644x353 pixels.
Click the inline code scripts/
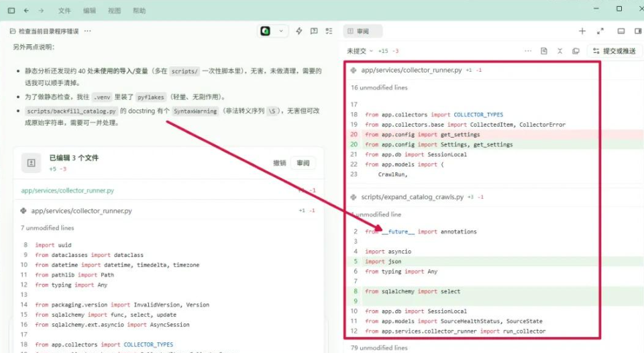click(x=184, y=71)
